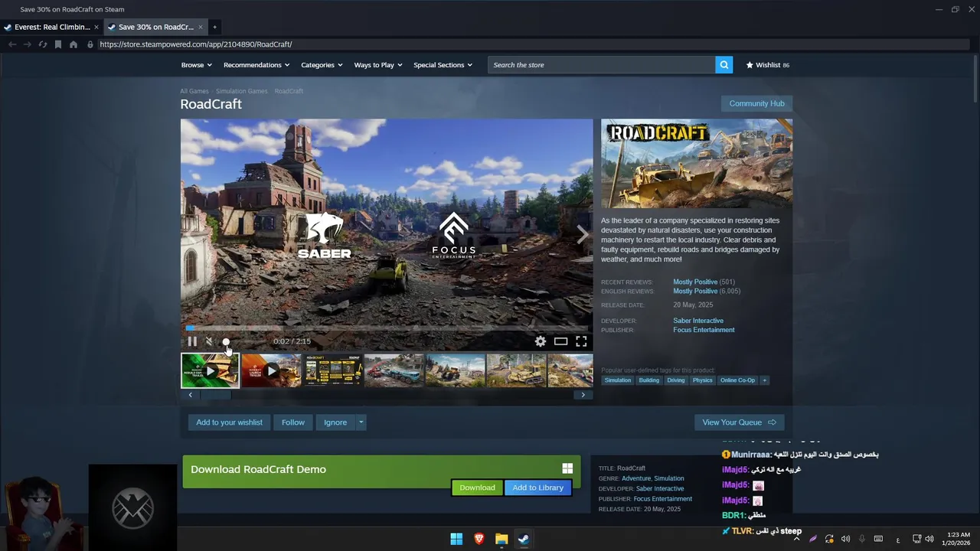Open video settings gear
The image size is (980, 551).
click(x=541, y=341)
